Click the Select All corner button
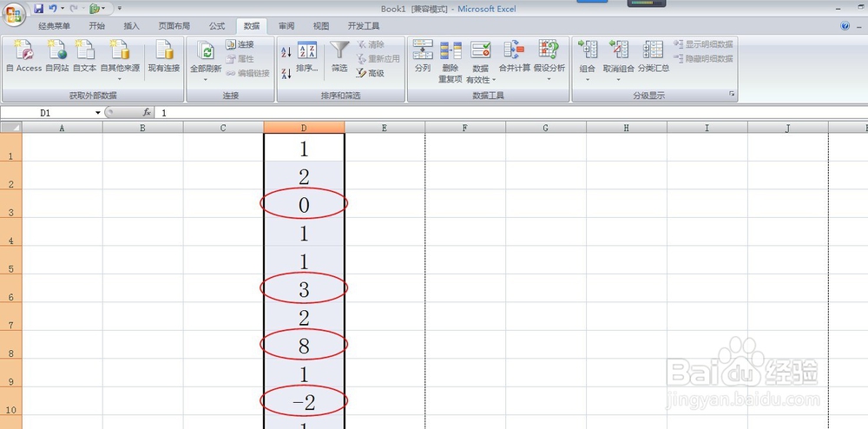This screenshot has width=868, height=429. pyautogui.click(x=11, y=128)
